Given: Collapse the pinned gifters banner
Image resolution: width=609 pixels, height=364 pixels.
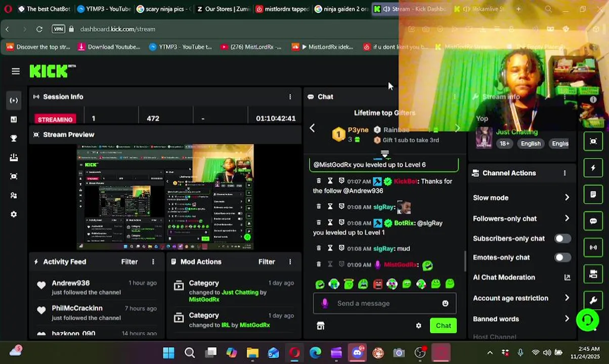Looking at the screenshot, I should click(385, 153).
